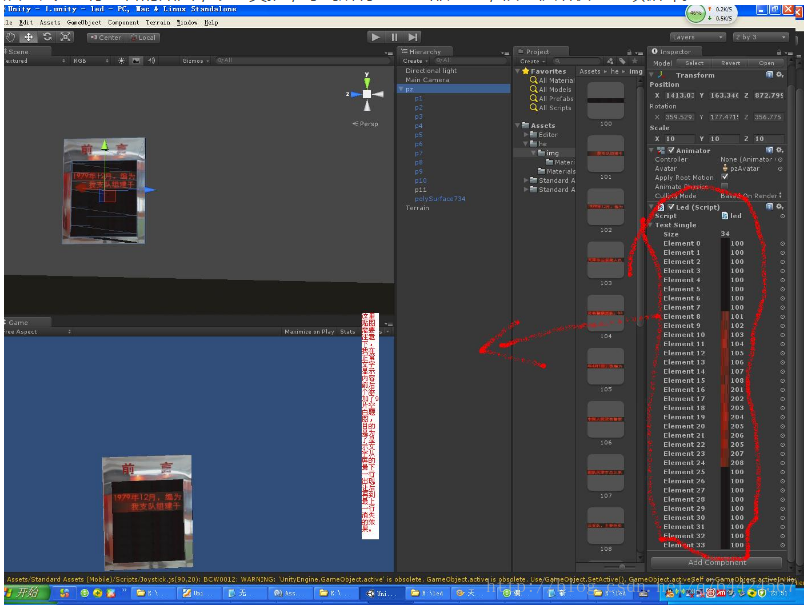The image size is (807, 606).
Task: Open the GameObject menu
Action: (x=84, y=23)
